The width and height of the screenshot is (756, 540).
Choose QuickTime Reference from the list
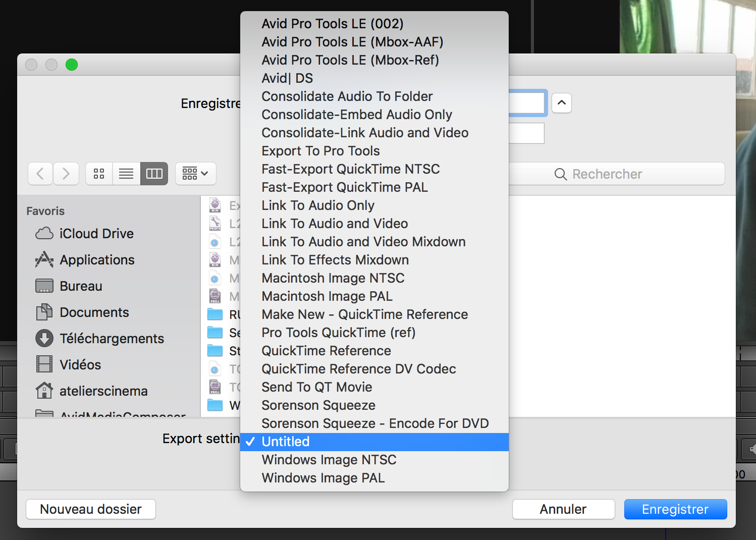[326, 351]
